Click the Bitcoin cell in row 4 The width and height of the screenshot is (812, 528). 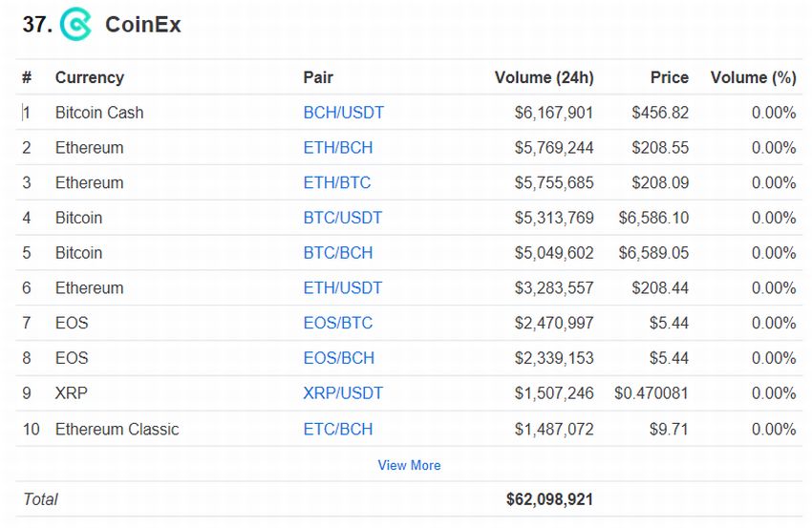point(78,218)
